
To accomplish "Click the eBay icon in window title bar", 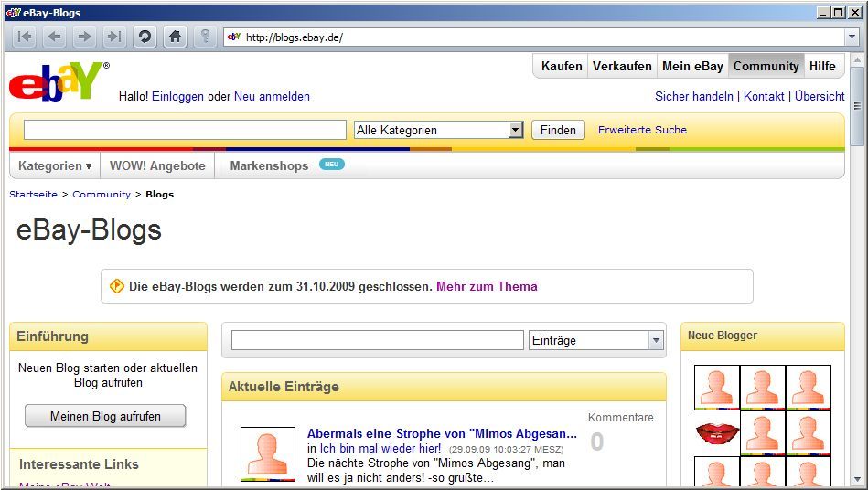I will click(14, 13).
